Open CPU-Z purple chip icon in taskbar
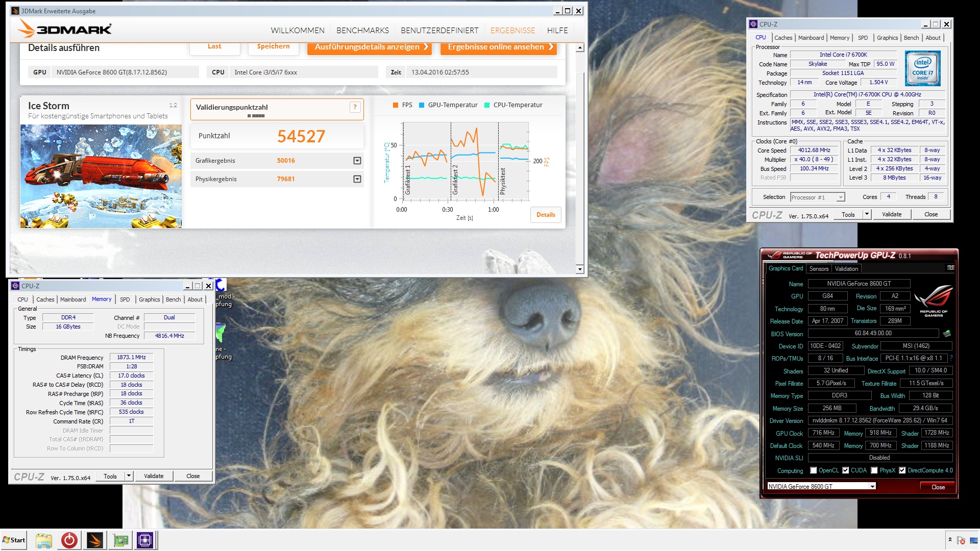 pos(145,540)
